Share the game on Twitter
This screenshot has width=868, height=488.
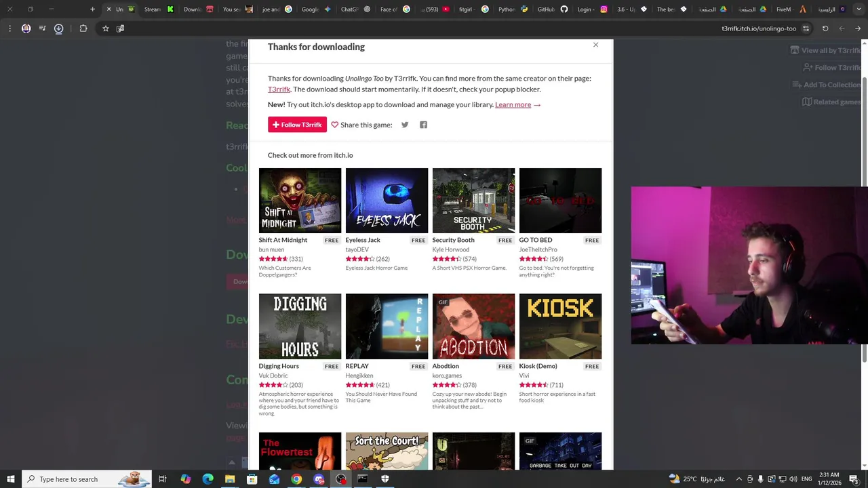click(405, 125)
